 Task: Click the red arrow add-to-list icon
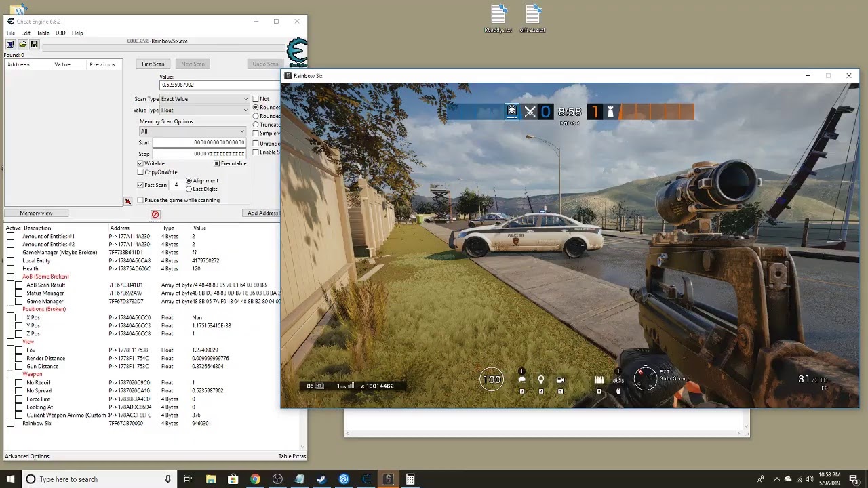point(127,201)
